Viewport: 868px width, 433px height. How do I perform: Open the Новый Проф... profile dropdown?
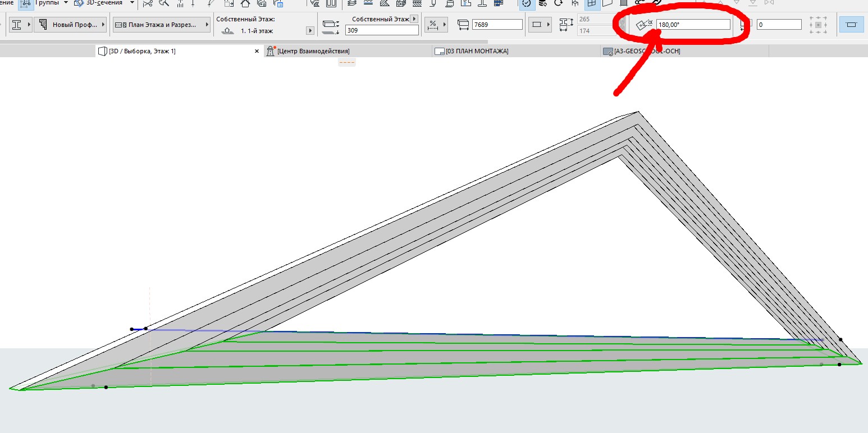71,25
